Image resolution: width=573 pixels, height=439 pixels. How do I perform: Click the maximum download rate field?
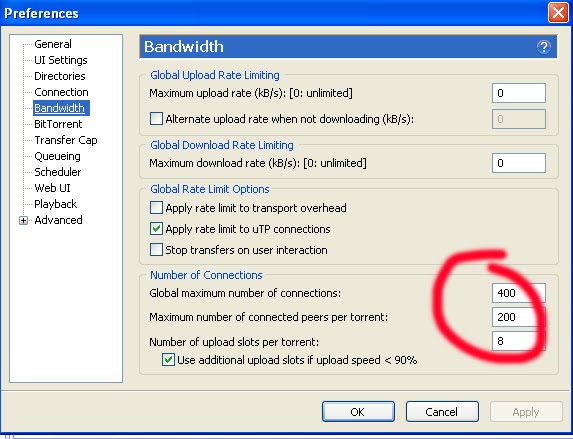[519, 163]
